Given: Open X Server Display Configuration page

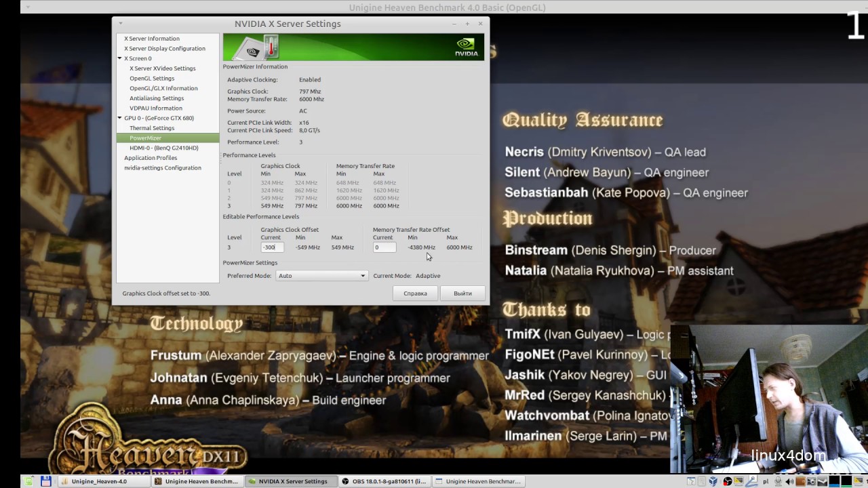Looking at the screenshot, I should coord(165,49).
